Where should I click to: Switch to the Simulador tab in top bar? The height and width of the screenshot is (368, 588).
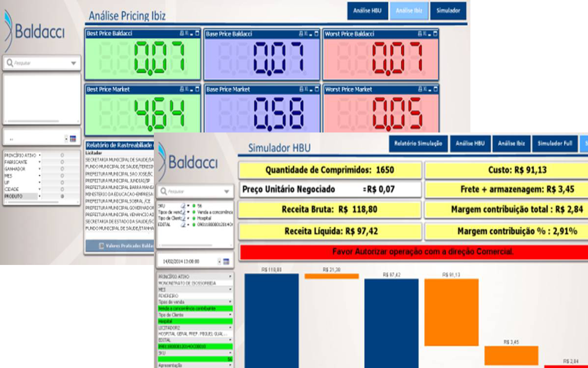[448, 11]
